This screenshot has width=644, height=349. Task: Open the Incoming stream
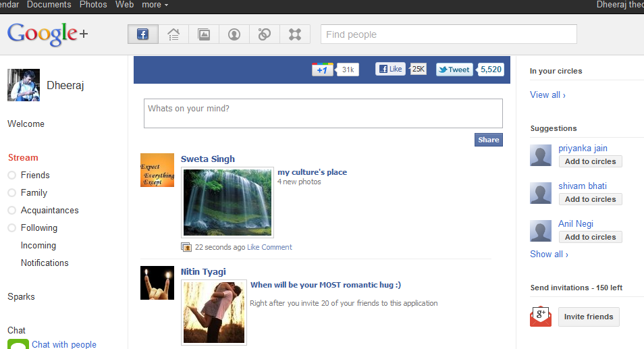coord(38,246)
